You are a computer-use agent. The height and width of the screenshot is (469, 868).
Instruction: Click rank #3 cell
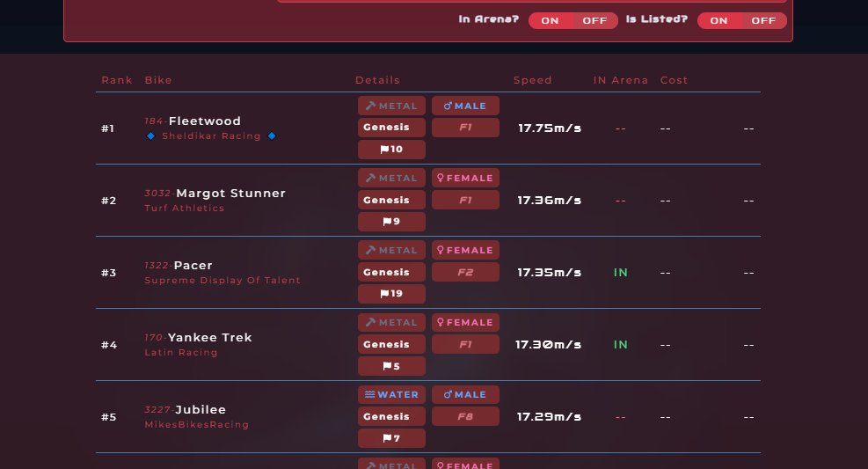[x=108, y=273]
